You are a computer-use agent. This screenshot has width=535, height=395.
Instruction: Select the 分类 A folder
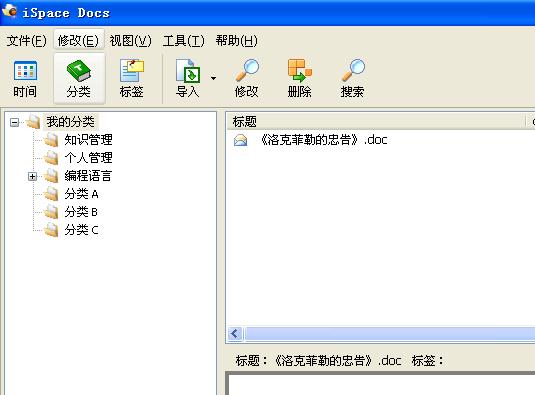pyautogui.click(x=82, y=194)
